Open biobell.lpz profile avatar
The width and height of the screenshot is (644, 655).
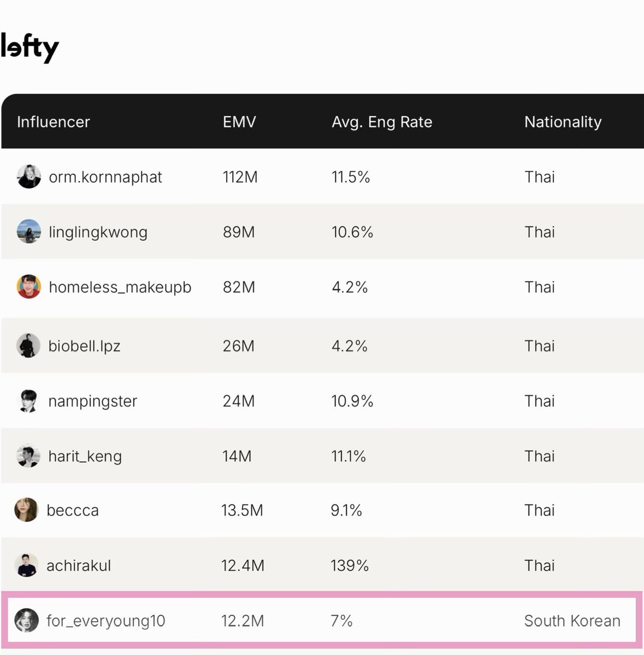[x=28, y=346]
